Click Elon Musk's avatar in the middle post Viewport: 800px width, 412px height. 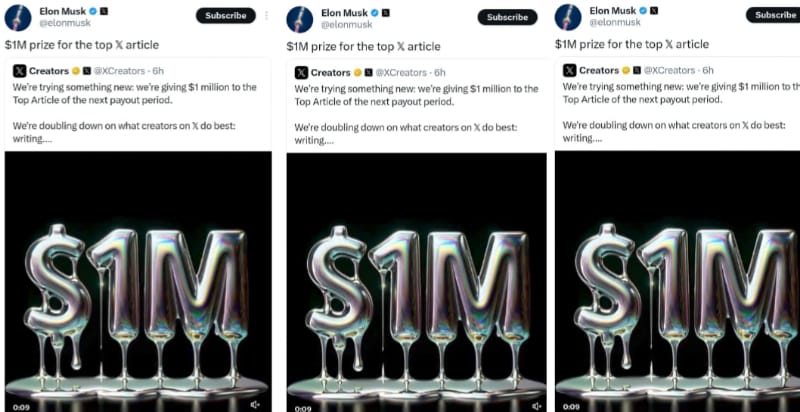click(x=300, y=19)
